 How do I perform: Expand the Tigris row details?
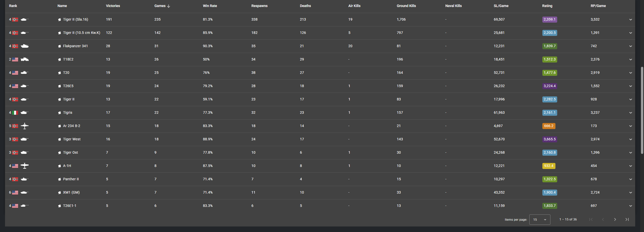[630, 113]
